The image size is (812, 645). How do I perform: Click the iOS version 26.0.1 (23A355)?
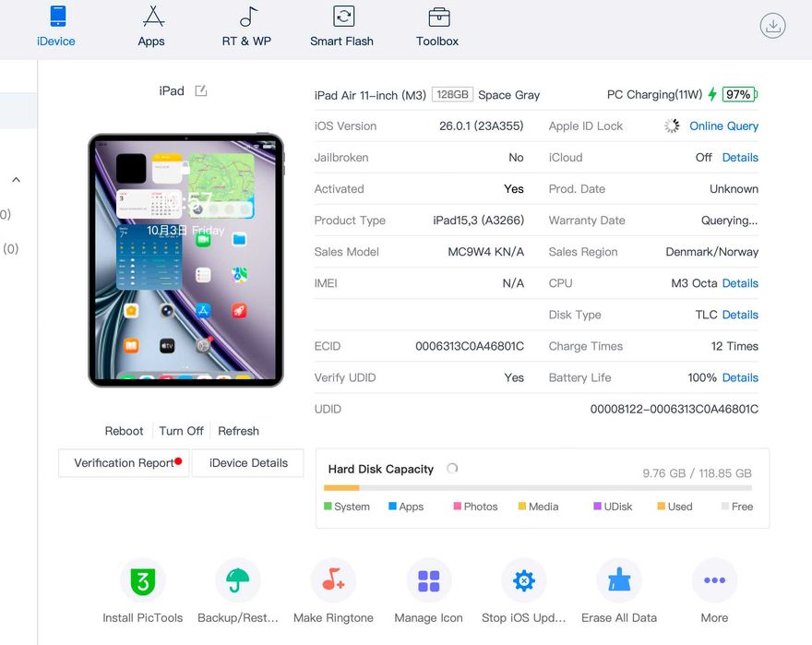click(481, 125)
